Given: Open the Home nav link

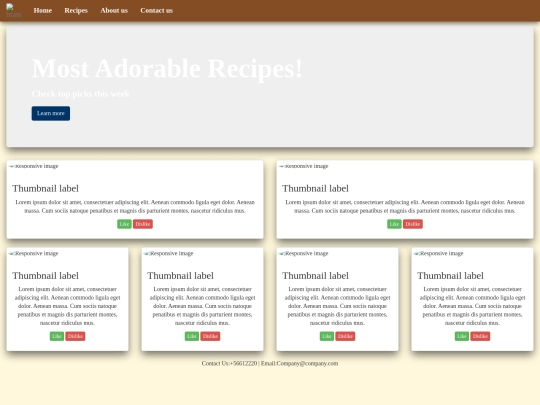Looking at the screenshot, I should 43,10.
